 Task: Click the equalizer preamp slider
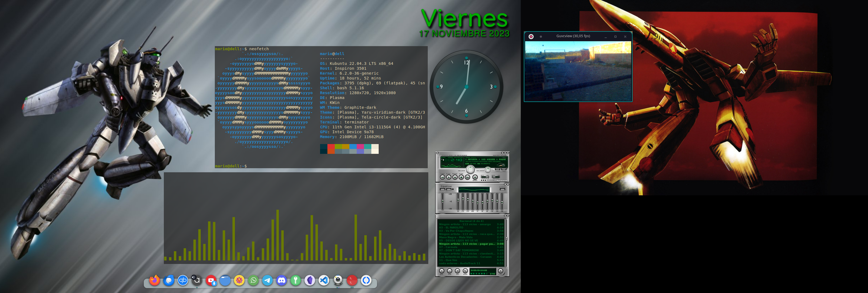click(443, 201)
